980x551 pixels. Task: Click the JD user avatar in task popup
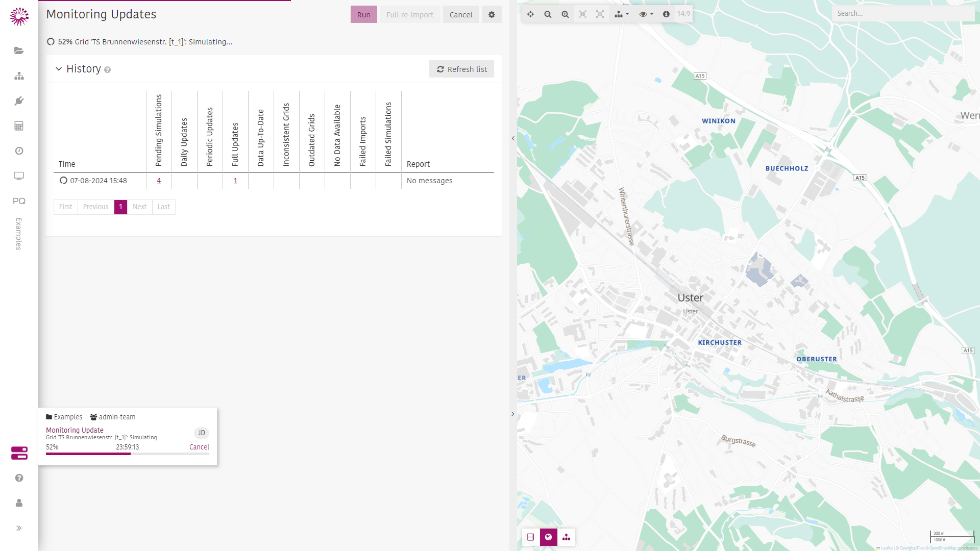coord(202,433)
